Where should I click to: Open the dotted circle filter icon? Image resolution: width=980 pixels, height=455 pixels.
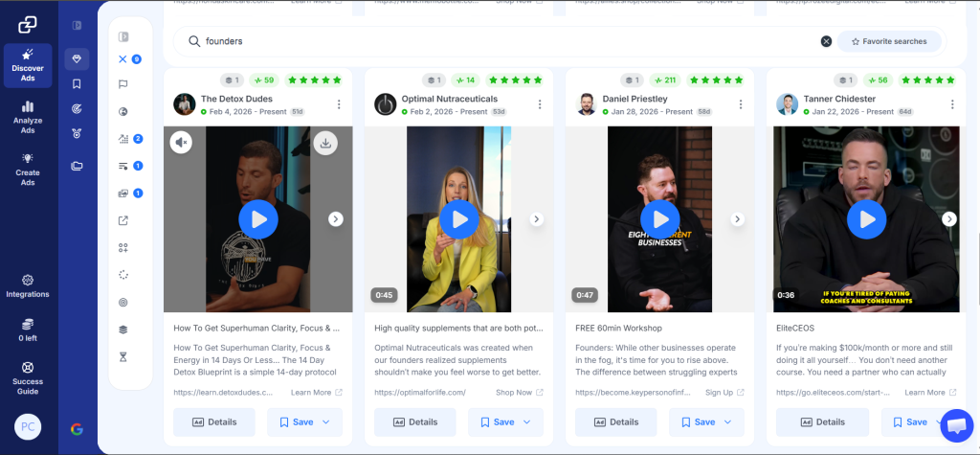(123, 275)
